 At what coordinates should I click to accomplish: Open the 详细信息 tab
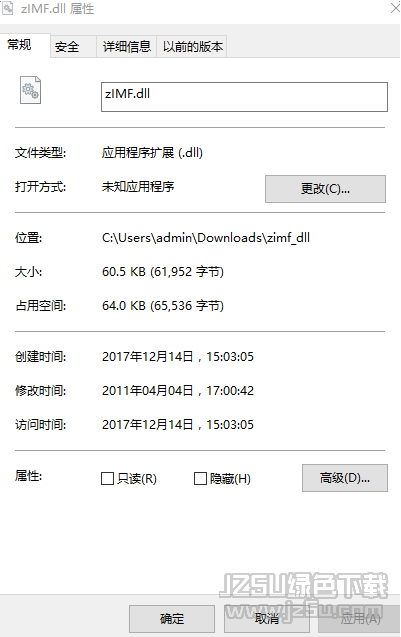coord(127,46)
